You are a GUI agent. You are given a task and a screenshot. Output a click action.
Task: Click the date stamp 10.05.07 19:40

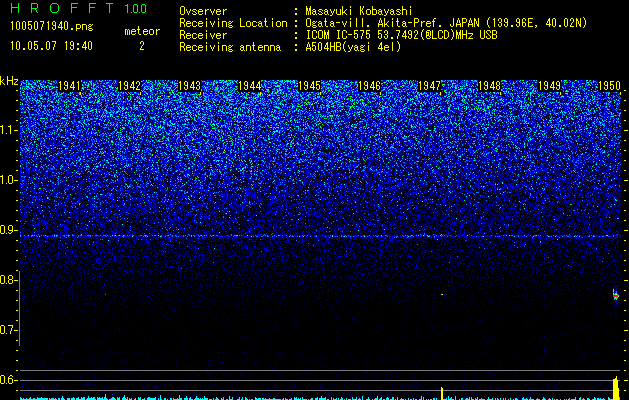tap(51, 46)
